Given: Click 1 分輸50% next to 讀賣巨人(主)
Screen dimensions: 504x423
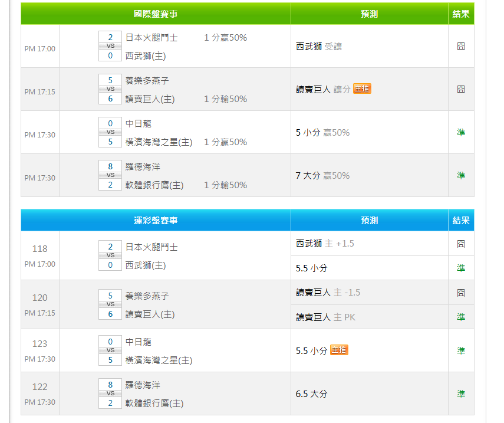Looking at the screenshot, I should point(225,99).
